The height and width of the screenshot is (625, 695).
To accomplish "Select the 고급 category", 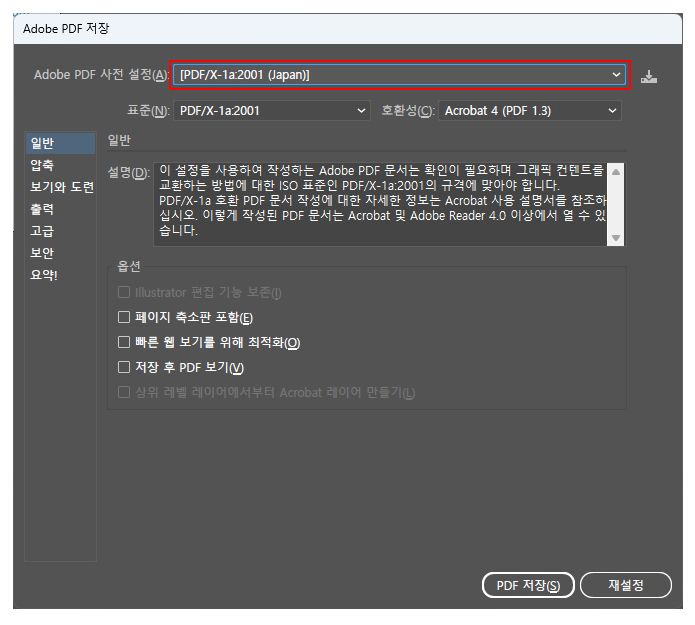I will point(42,231).
